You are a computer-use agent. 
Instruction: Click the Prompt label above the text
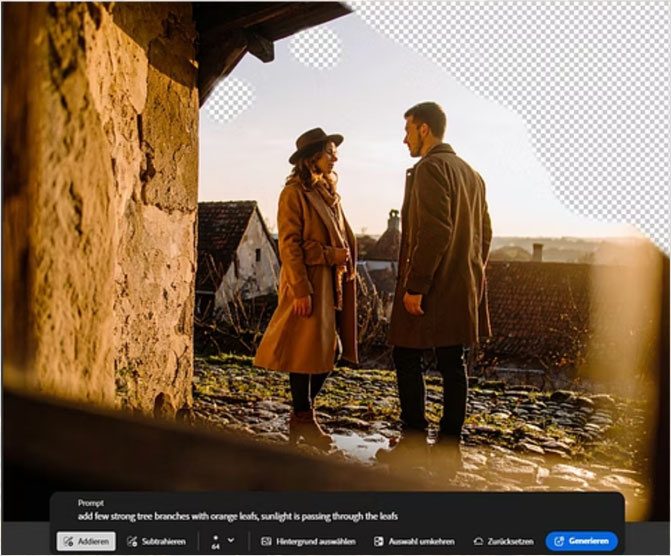(x=91, y=503)
